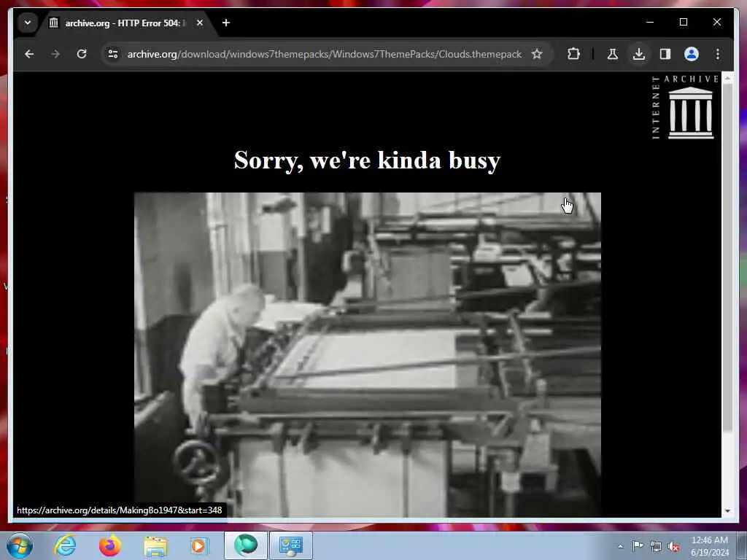This screenshot has height=560, width=747.
Task: Open Chrome Labs flask icon
Action: 613,54
